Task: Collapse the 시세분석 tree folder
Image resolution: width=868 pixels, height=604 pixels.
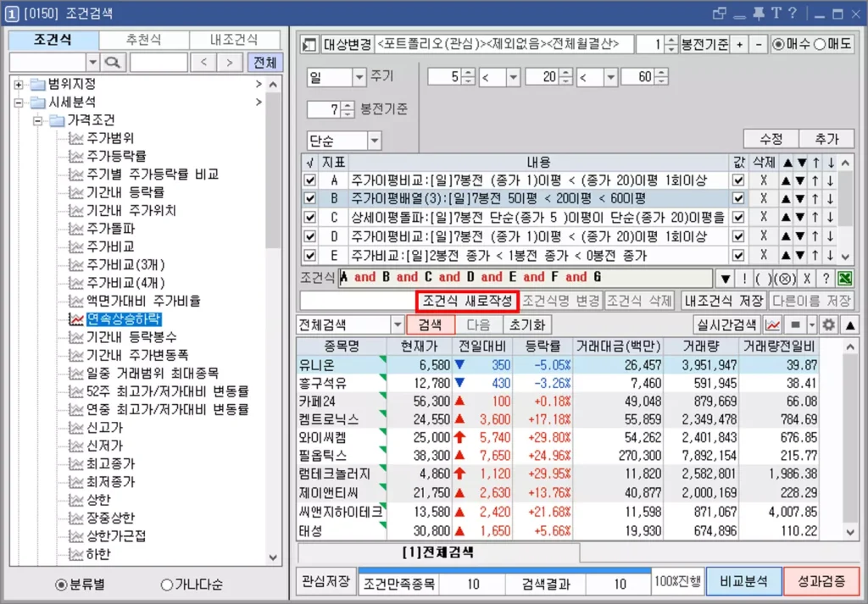Action: 19,103
